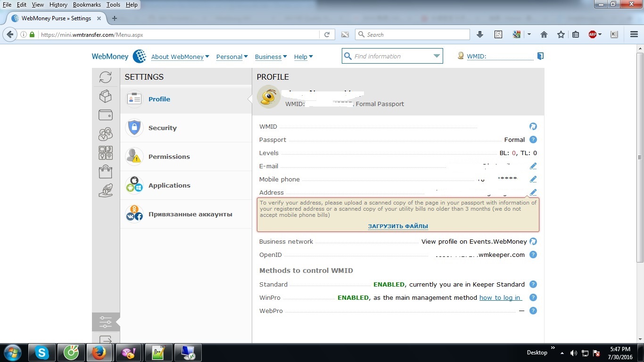Click the Firefox Search box

[413, 34]
